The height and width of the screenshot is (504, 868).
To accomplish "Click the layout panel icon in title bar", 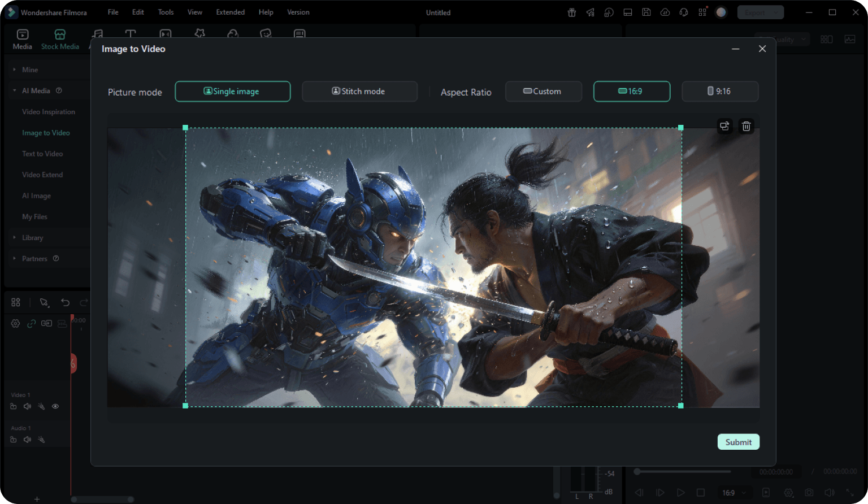I will coord(628,12).
